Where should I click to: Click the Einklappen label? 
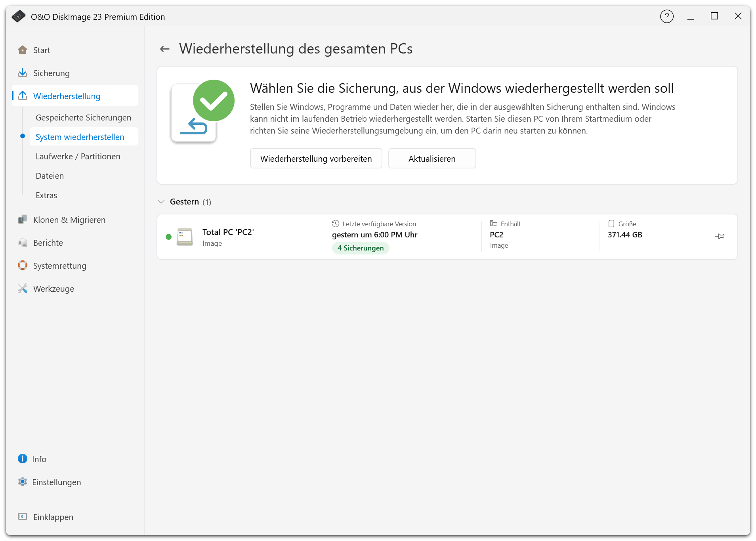click(x=53, y=517)
